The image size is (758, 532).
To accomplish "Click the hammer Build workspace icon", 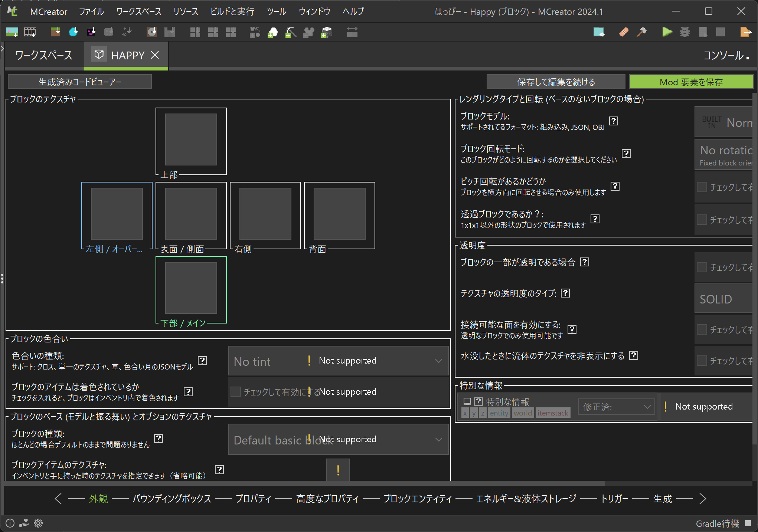I will [x=641, y=32].
